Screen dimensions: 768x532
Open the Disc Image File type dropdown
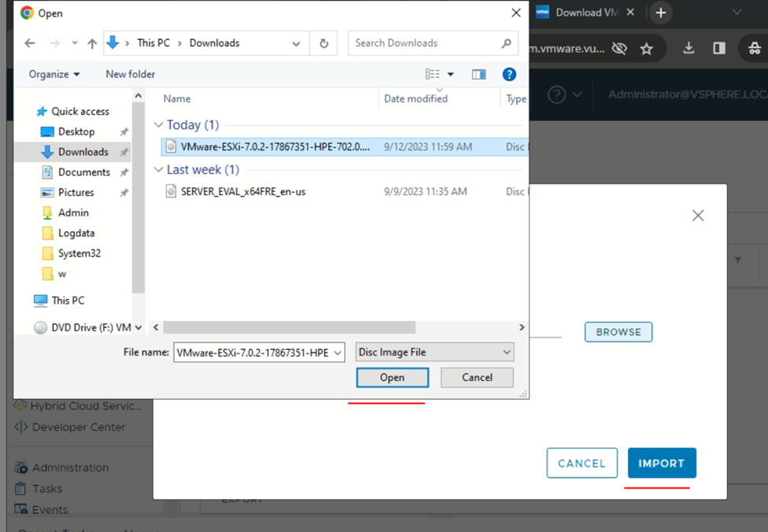[x=435, y=352]
